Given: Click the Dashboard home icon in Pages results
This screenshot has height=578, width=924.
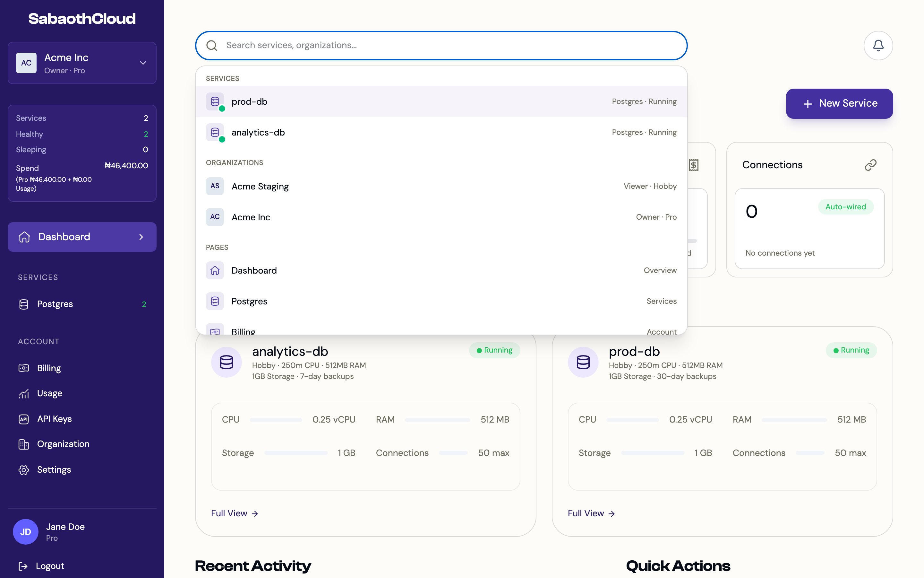Looking at the screenshot, I should click(215, 271).
